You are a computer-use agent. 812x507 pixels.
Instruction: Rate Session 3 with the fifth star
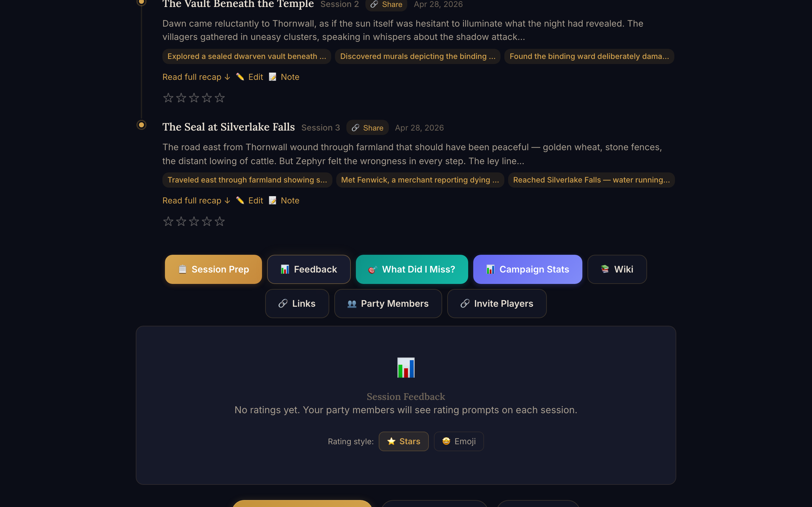coord(220,221)
